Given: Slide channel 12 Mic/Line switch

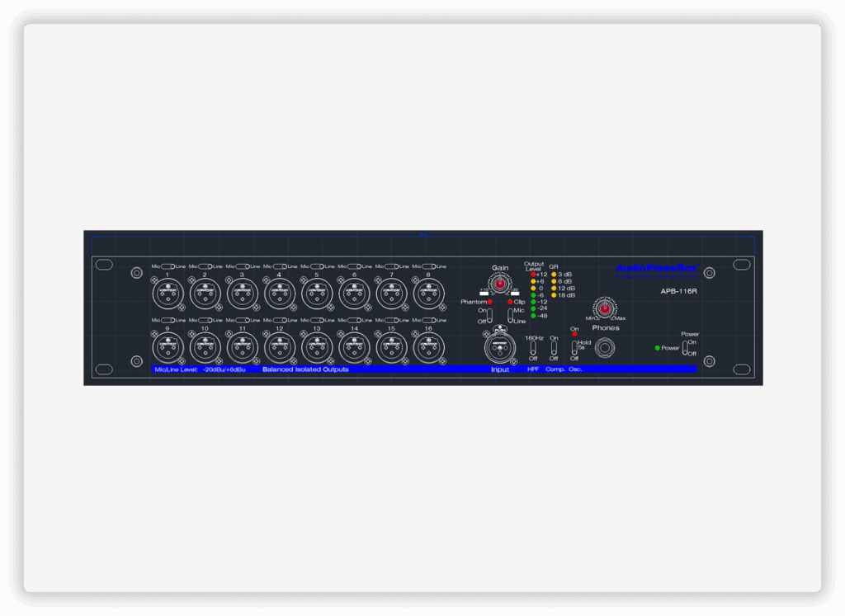Looking at the screenshot, I should (x=279, y=320).
